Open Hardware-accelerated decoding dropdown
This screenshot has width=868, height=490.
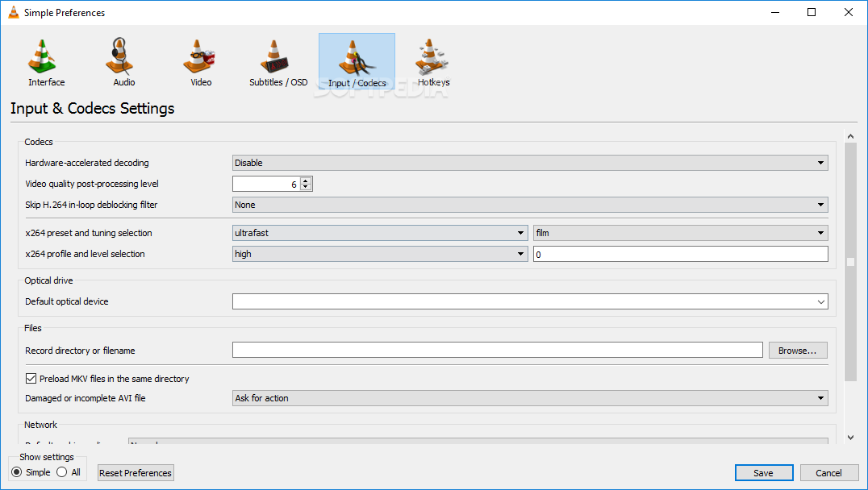point(530,163)
